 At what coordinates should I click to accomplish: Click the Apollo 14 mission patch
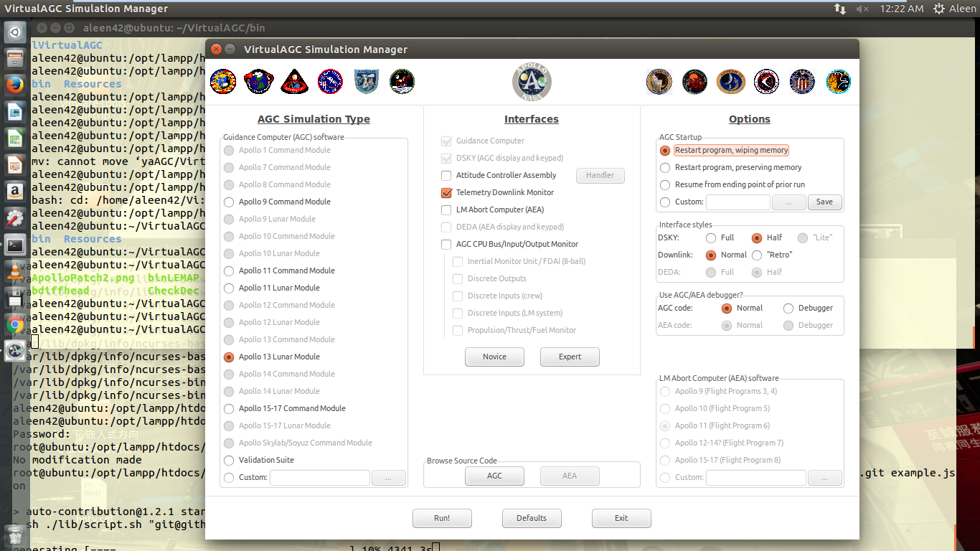tap(731, 82)
